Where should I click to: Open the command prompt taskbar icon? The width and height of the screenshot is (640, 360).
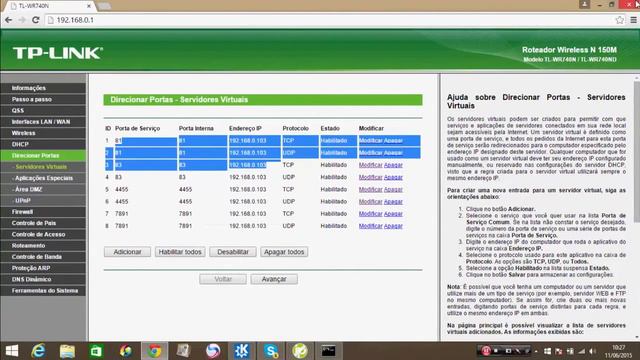[329, 351]
